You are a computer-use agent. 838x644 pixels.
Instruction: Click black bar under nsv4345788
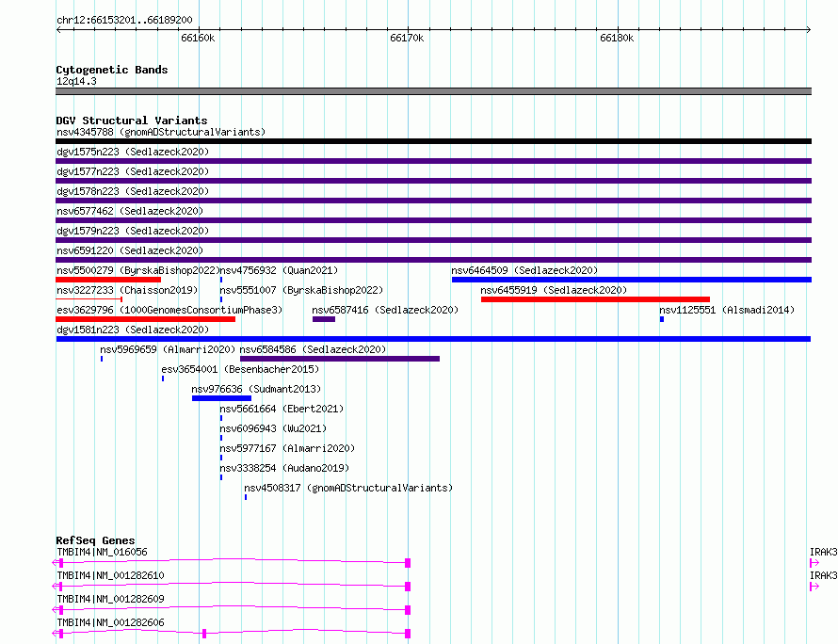point(433,141)
